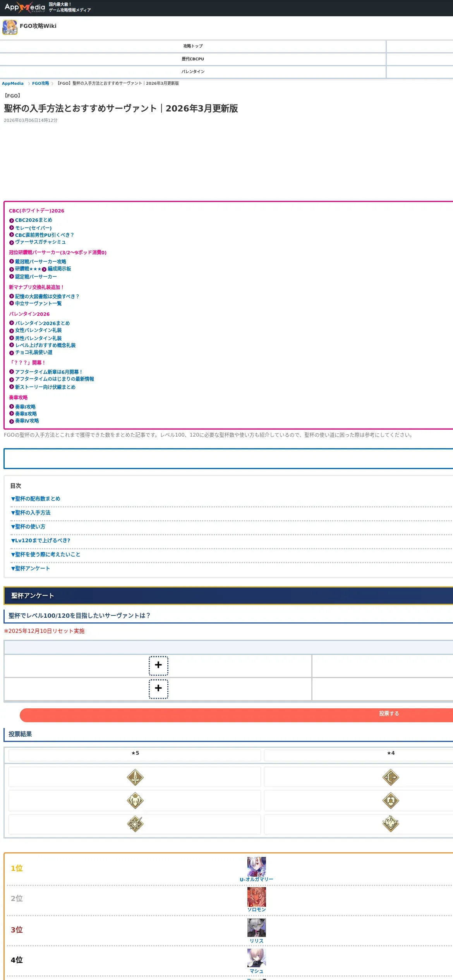Open 男性バレンタイン礼装 link
This screenshot has width=453, height=980.
pyautogui.click(x=38, y=339)
